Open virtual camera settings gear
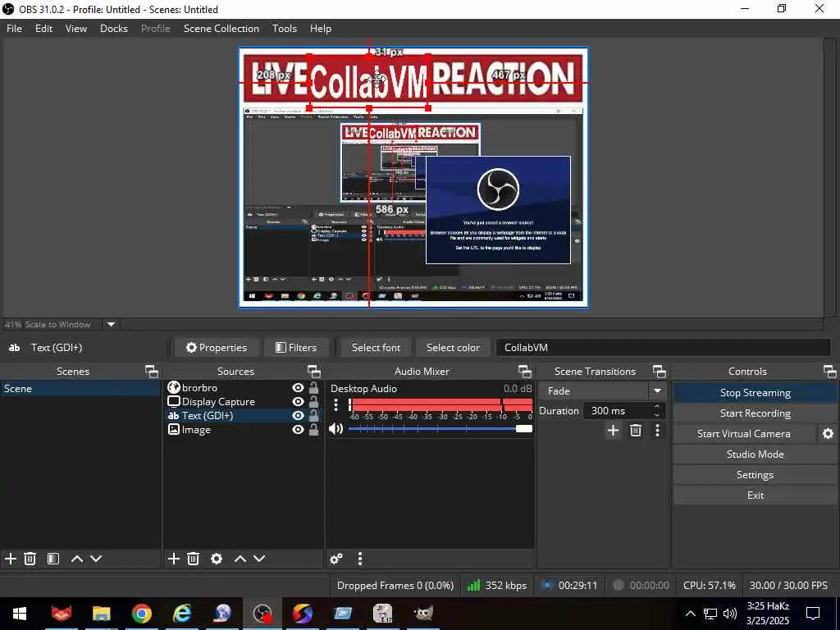The image size is (840, 630). click(828, 433)
